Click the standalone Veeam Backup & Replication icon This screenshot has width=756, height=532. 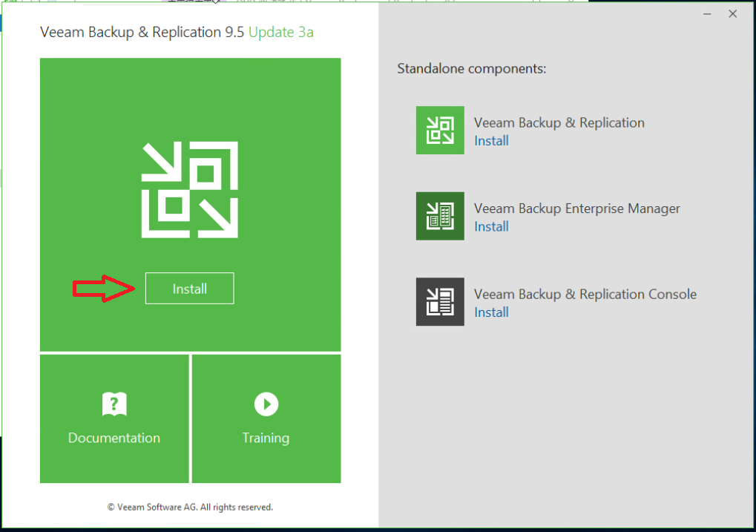click(x=440, y=131)
